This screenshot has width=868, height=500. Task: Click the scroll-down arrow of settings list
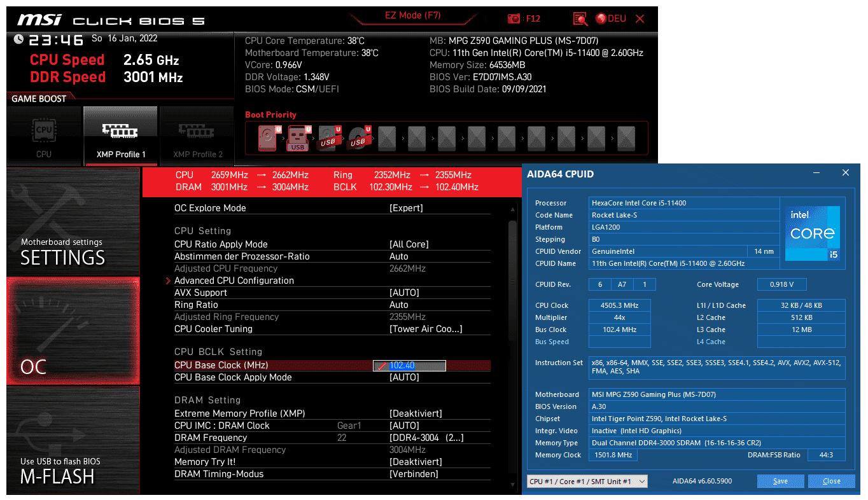(513, 486)
